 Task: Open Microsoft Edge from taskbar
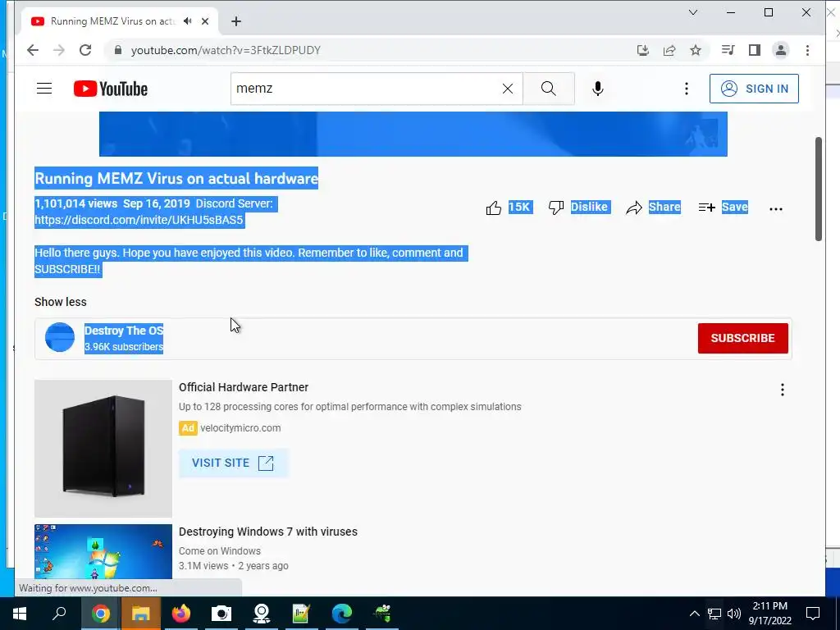point(342,614)
